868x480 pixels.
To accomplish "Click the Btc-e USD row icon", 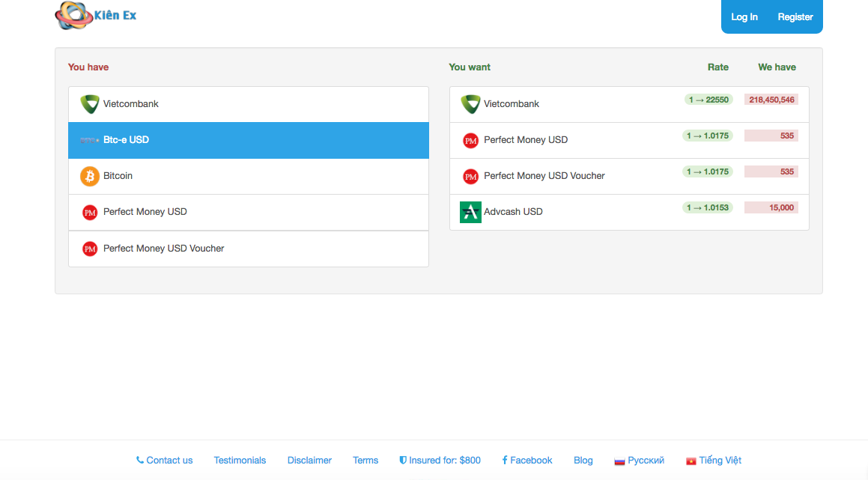I will point(90,140).
